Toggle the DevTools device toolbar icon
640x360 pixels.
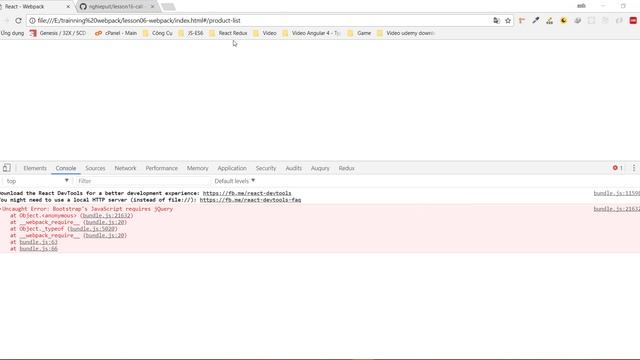click(x=7, y=168)
